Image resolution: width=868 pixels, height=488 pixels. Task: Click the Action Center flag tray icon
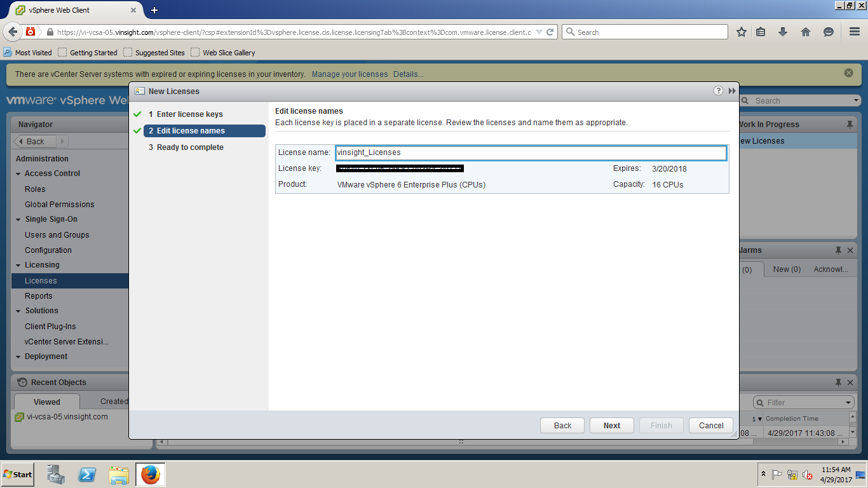coord(776,475)
